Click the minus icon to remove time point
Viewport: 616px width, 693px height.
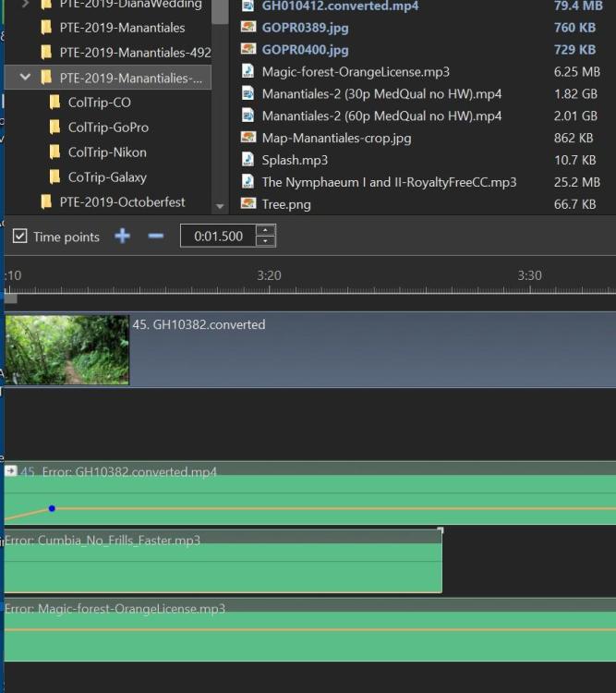(x=155, y=237)
